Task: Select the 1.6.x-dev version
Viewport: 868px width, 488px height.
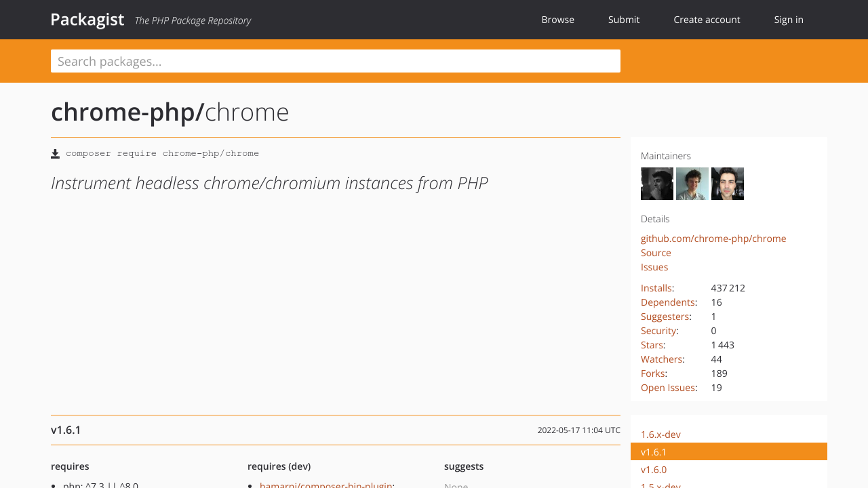Action: [660, 434]
